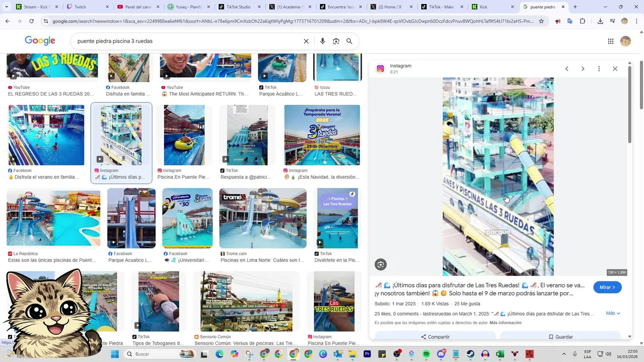Reload the current page

pyautogui.click(x=31, y=21)
